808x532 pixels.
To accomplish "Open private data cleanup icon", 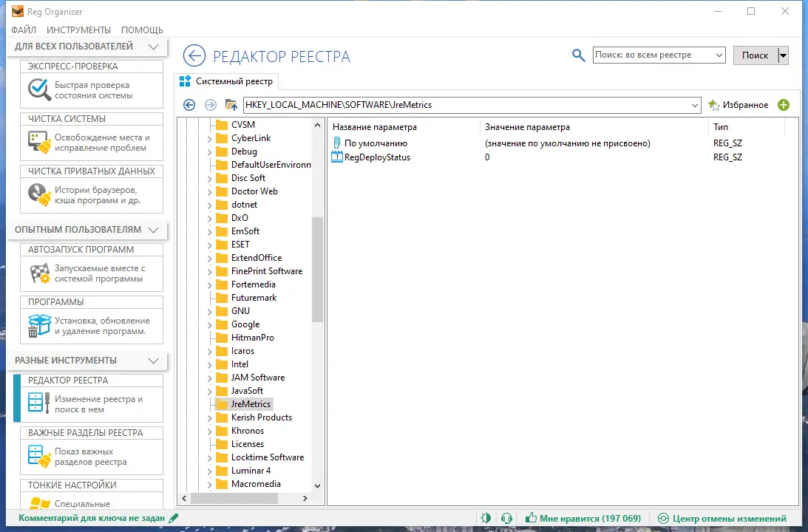I will [x=39, y=194].
